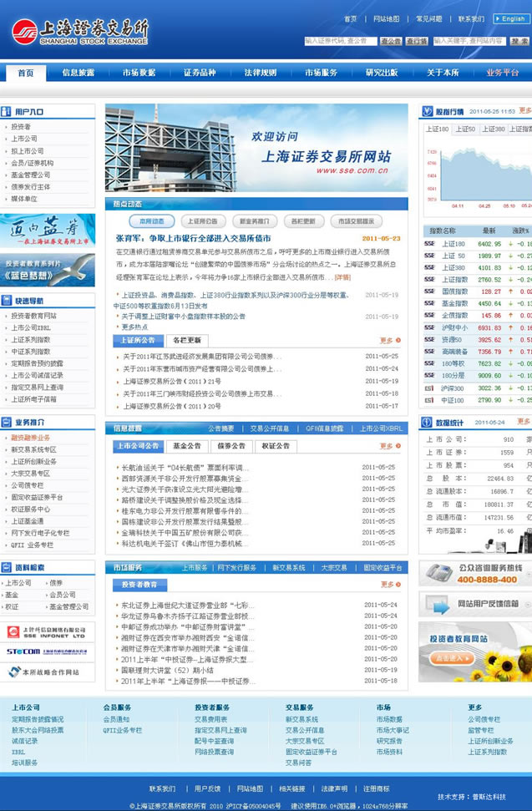Open the 业务平台 navigation menu

coord(502,73)
